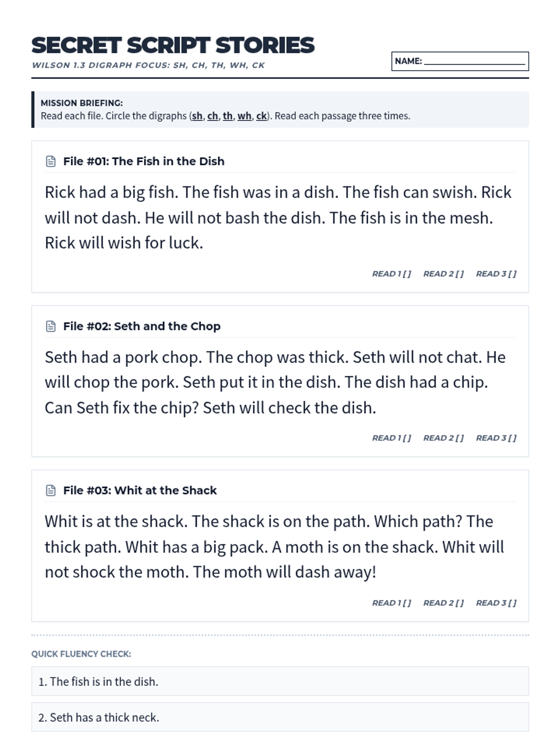Check READ 3 box under Fish in the Dish
Image resolution: width=560 pixels, height=747 pixels.
[x=496, y=274]
